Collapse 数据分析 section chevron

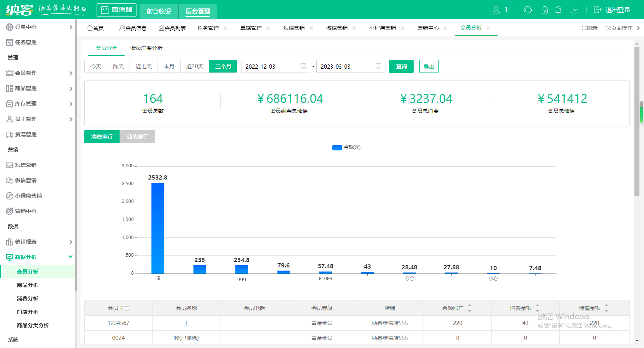pos(71,257)
